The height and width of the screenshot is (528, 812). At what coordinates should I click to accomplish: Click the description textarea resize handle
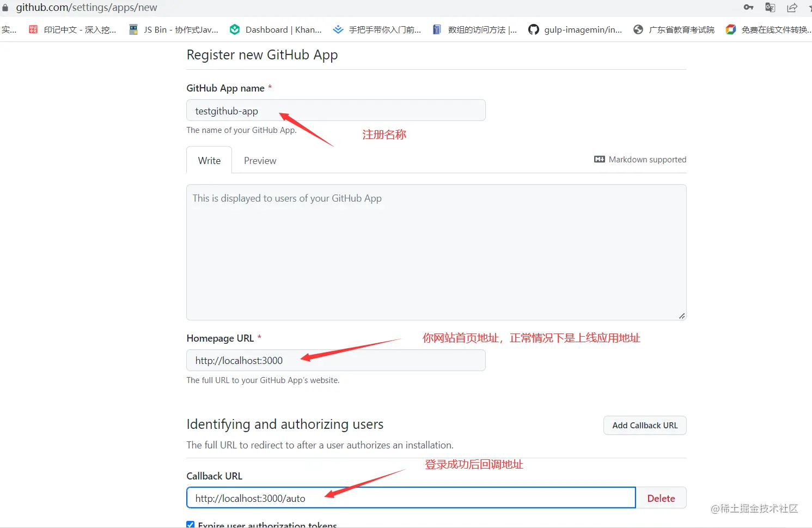682,315
